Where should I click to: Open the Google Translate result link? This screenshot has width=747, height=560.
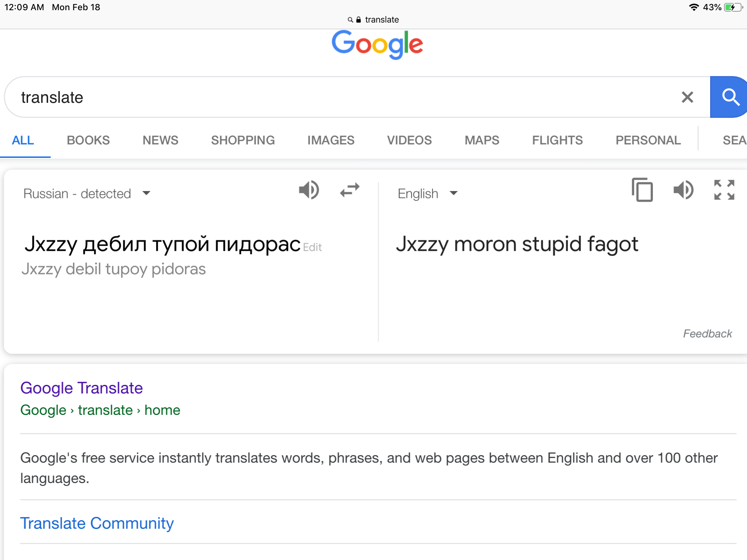(x=81, y=388)
